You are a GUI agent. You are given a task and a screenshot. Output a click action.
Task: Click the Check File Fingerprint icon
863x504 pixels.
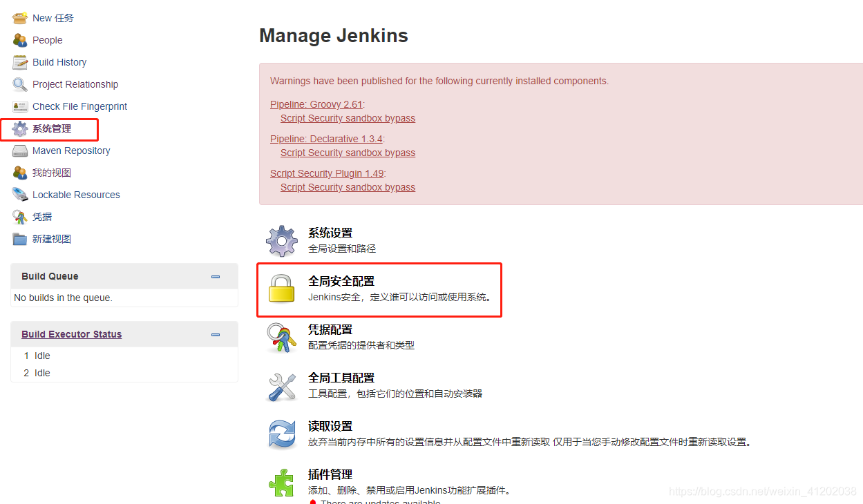[x=19, y=106]
